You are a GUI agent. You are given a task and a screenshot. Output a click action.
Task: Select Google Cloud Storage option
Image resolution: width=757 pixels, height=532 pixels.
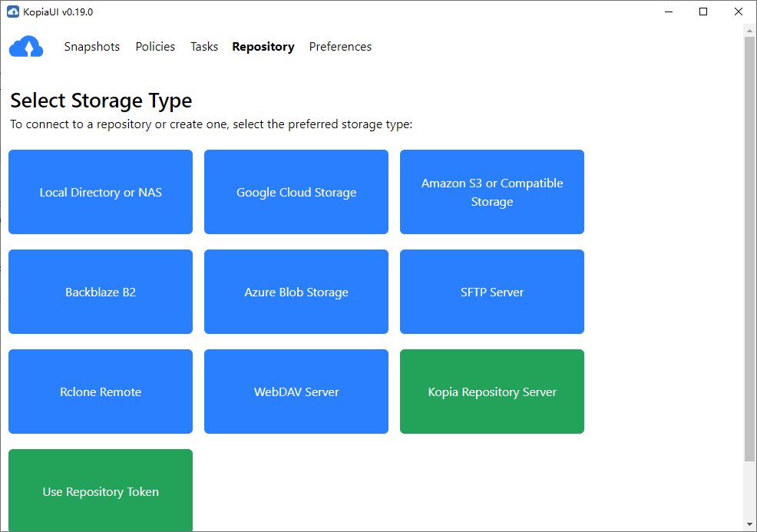pos(296,192)
